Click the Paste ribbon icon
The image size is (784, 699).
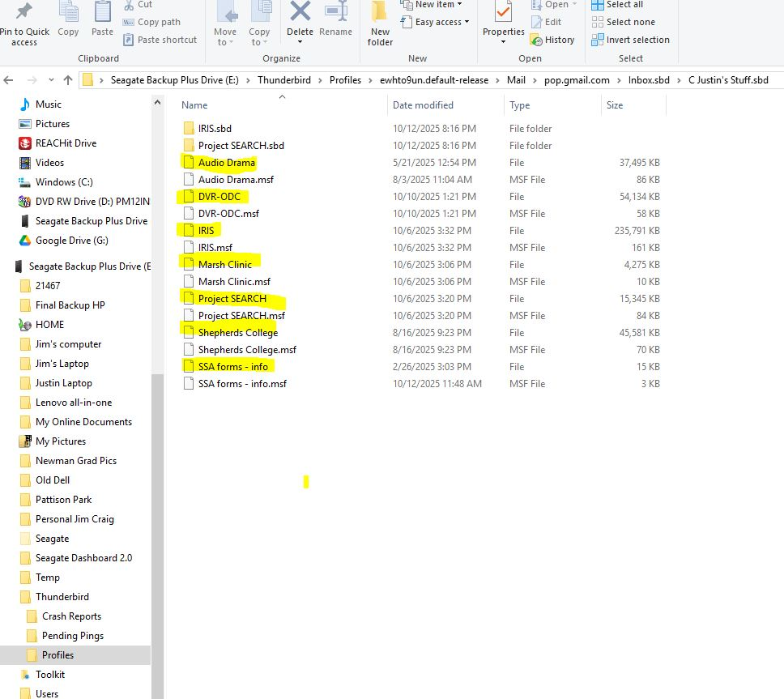[103, 11]
